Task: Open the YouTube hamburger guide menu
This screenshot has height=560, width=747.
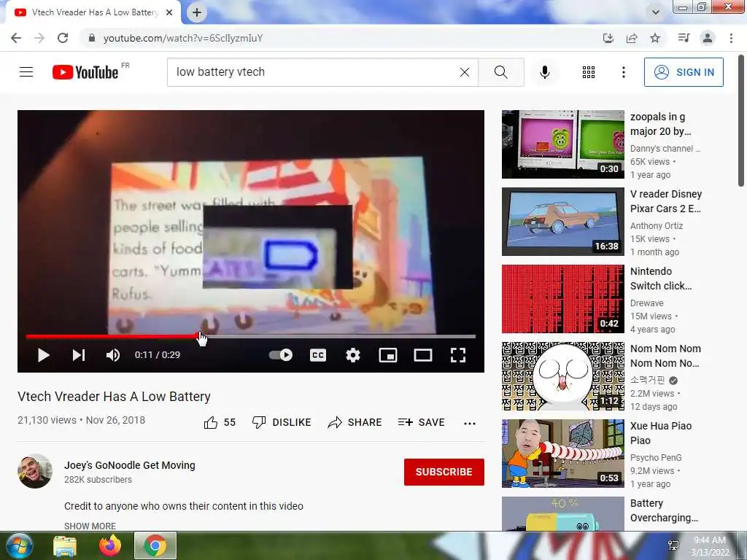Action: click(x=26, y=72)
